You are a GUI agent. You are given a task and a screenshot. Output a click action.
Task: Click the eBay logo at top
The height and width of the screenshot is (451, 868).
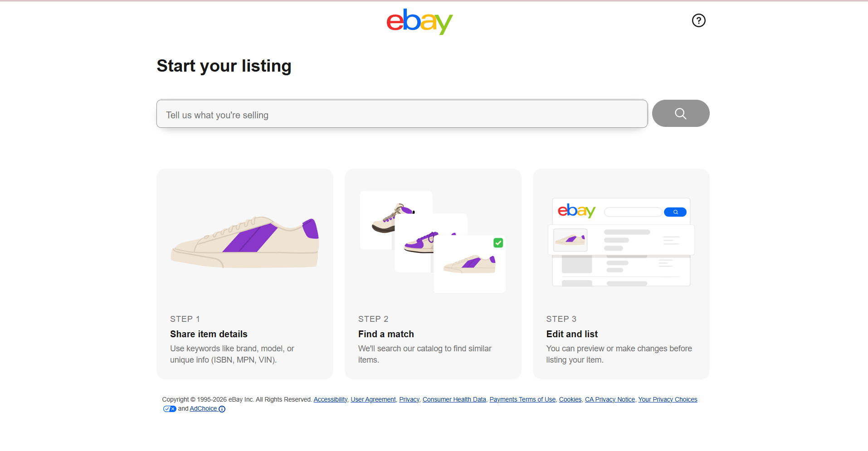click(x=419, y=21)
